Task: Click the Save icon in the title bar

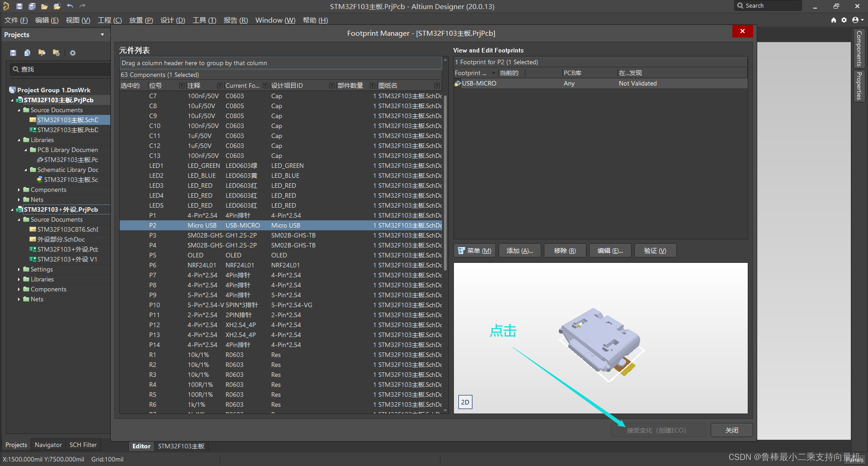Action: 19,6
